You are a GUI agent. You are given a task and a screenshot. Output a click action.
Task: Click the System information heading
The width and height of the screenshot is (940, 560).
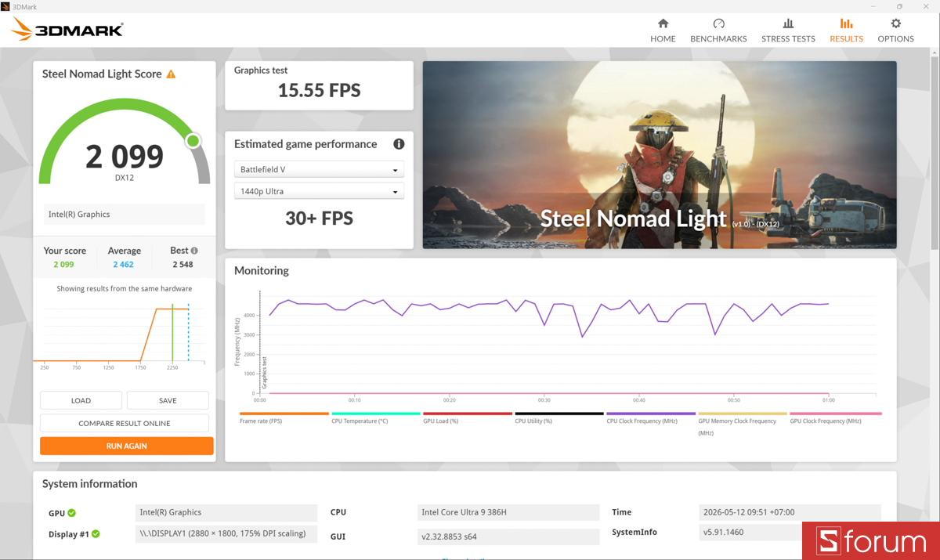click(89, 484)
